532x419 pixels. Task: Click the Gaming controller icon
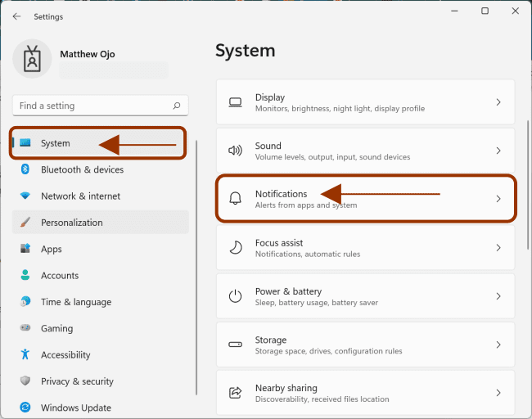point(25,327)
